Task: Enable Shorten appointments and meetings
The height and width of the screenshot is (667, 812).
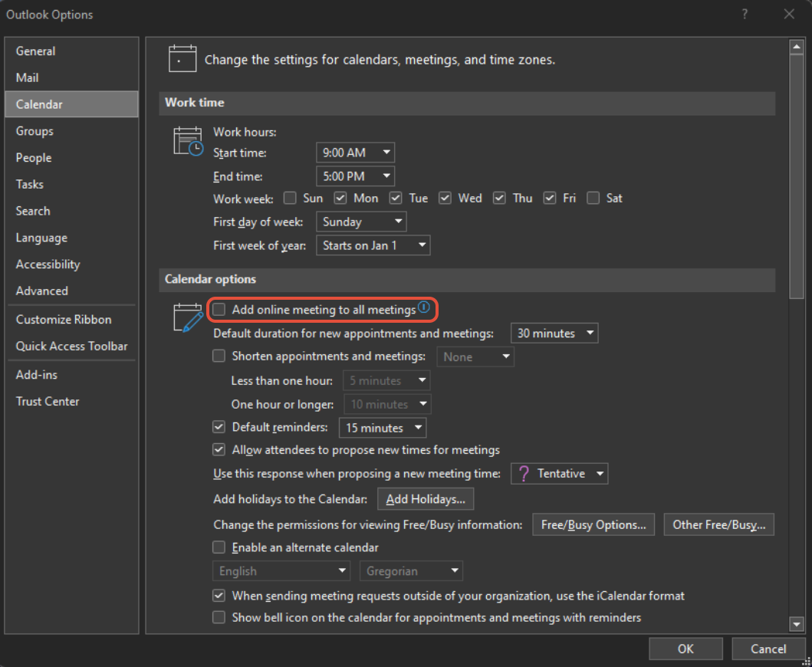Action: [219, 356]
